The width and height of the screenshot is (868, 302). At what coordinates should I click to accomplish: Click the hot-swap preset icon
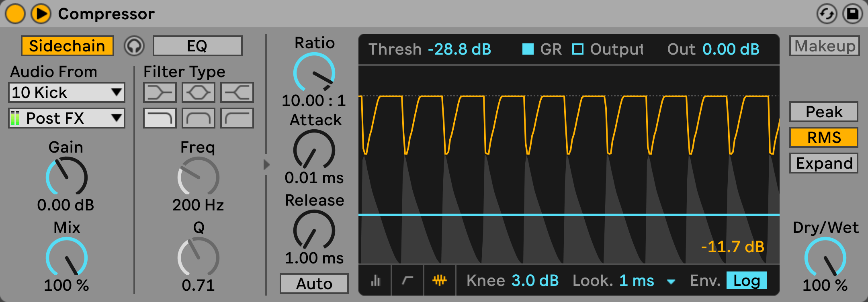click(x=827, y=14)
